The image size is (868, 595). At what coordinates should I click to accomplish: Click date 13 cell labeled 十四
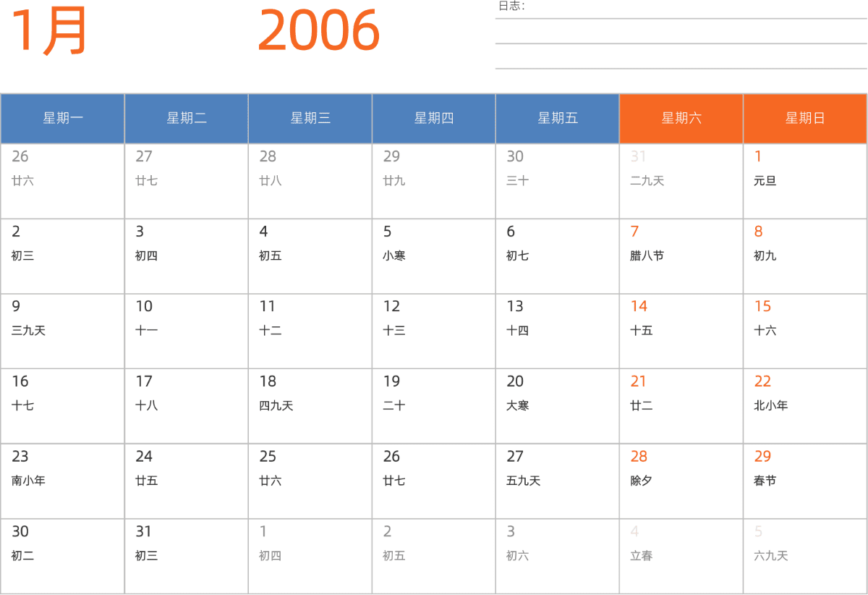[558, 331]
